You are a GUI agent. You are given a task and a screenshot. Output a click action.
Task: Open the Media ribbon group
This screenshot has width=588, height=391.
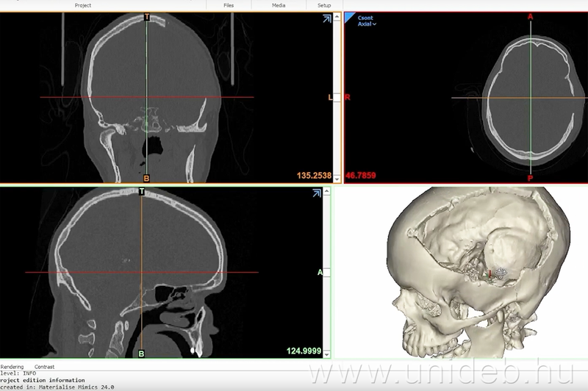pos(279,5)
